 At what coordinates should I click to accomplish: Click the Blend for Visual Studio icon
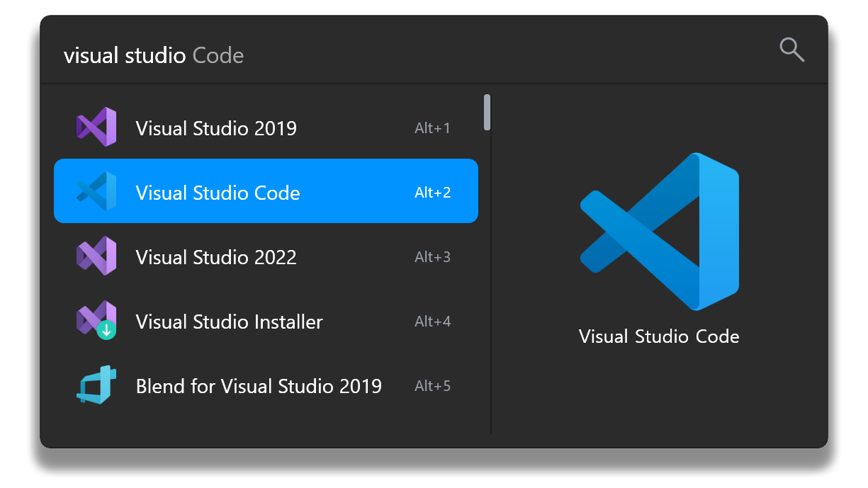pos(96,385)
